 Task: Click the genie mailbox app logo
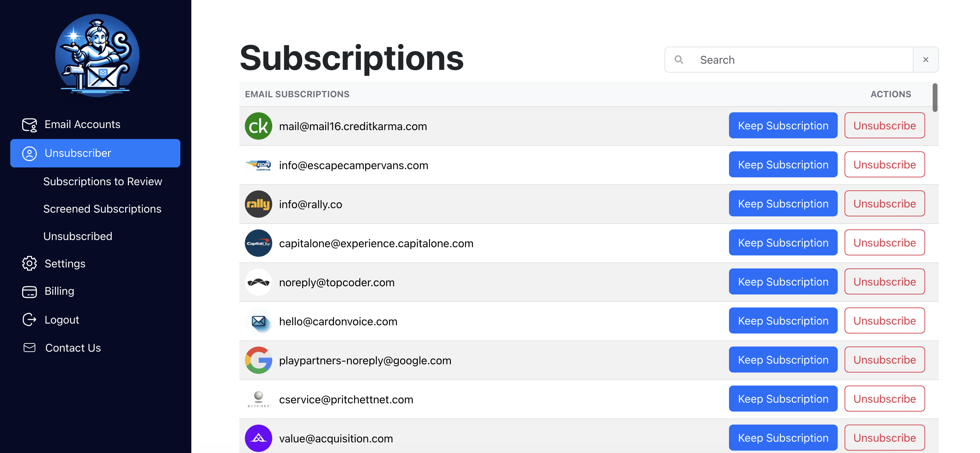tap(97, 55)
